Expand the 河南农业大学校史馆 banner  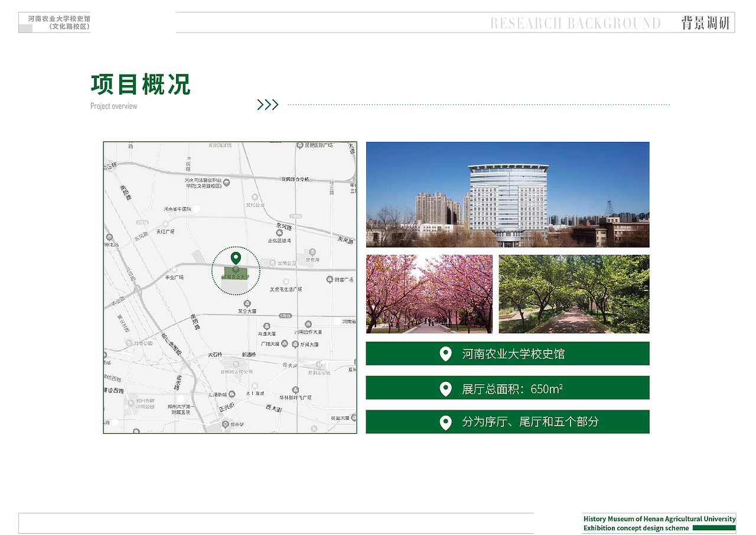click(x=508, y=354)
